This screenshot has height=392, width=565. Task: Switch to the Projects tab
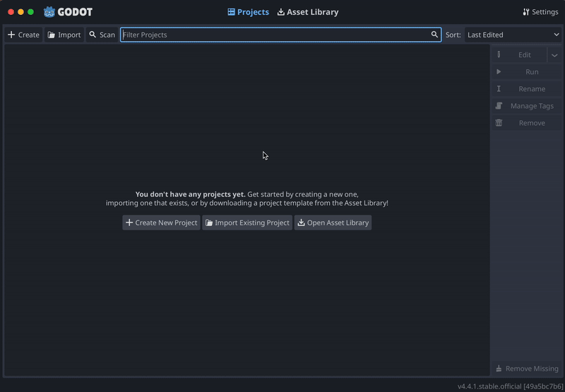coord(248,12)
